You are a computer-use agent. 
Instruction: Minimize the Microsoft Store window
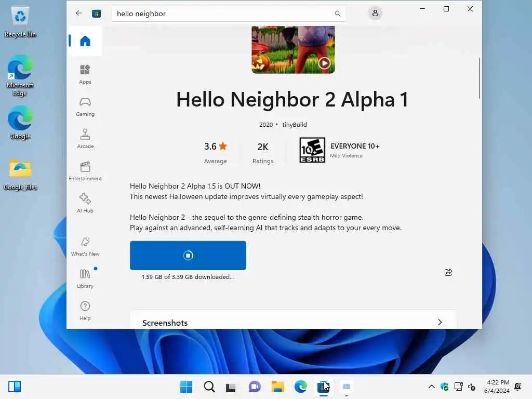tap(422, 9)
